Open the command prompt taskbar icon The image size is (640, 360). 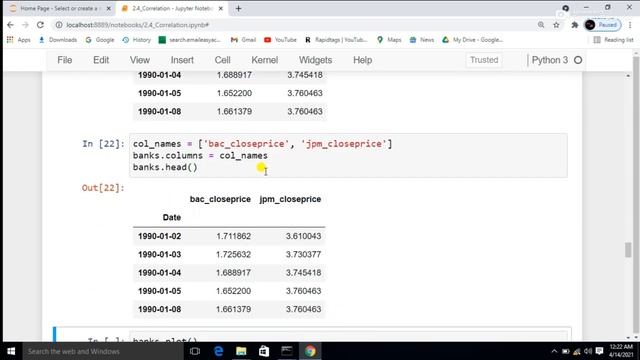pos(287,351)
